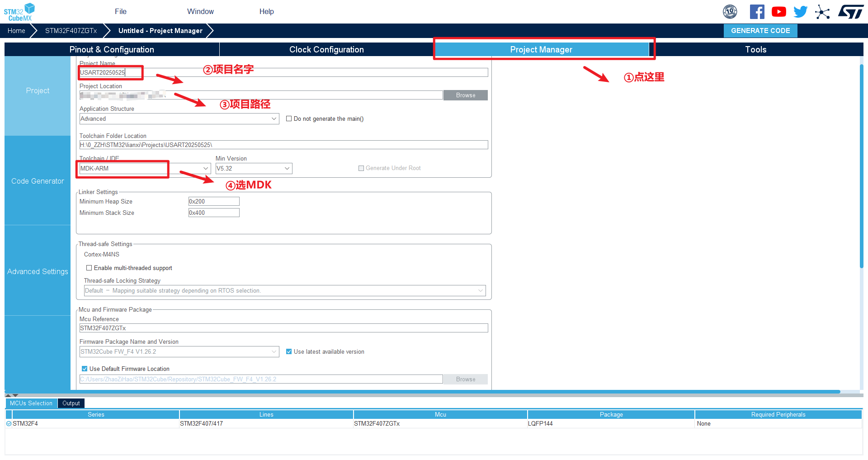This screenshot has height=460, width=868.
Task: Open the 10-year anniversary badge icon
Action: [x=730, y=12]
